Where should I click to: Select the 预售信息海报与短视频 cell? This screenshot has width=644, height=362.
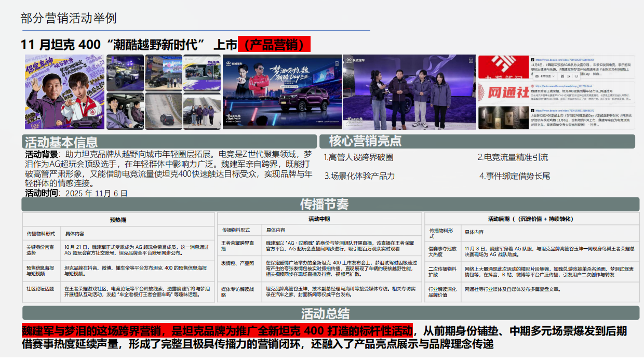coord(41,271)
